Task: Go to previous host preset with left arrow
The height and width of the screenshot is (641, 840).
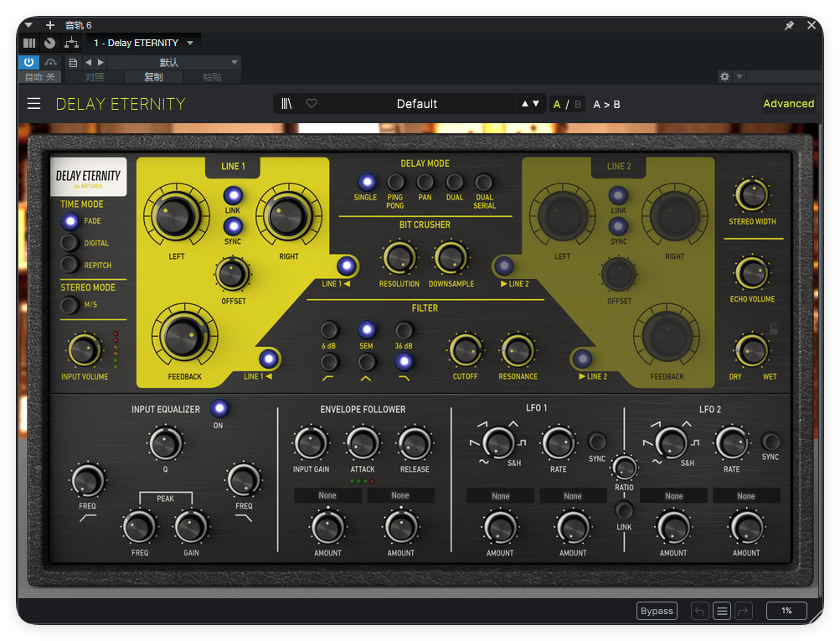Action: [89, 63]
